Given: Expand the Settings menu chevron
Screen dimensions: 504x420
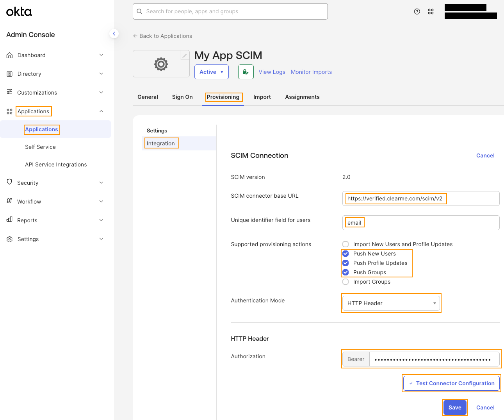Looking at the screenshot, I should [101, 239].
